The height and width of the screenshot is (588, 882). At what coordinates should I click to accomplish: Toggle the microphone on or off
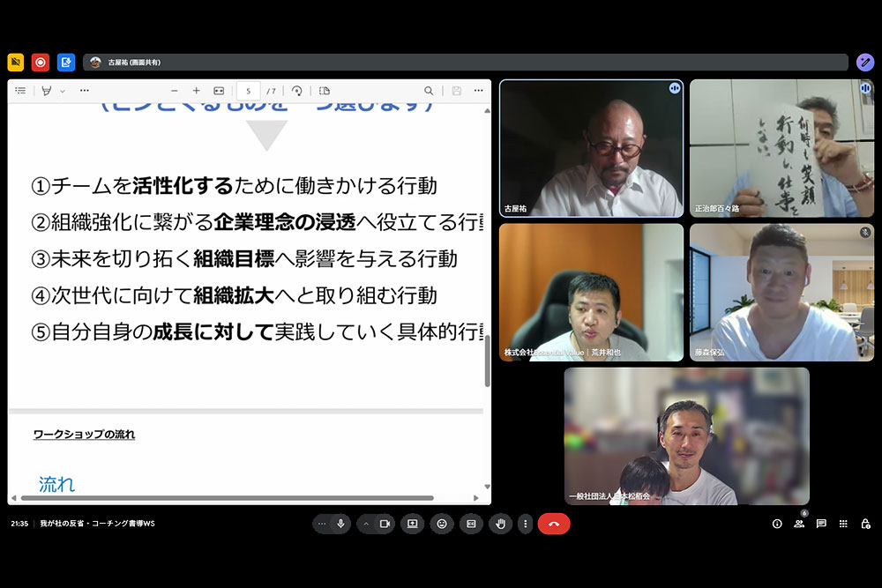click(341, 524)
